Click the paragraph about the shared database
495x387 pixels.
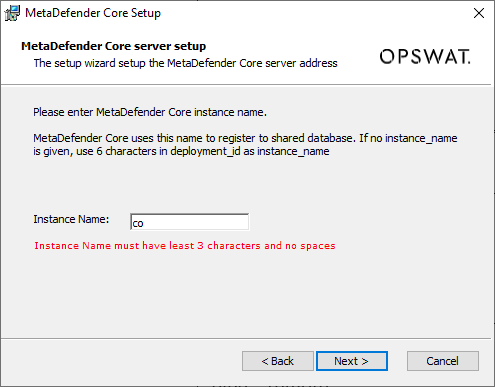[245, 145]
